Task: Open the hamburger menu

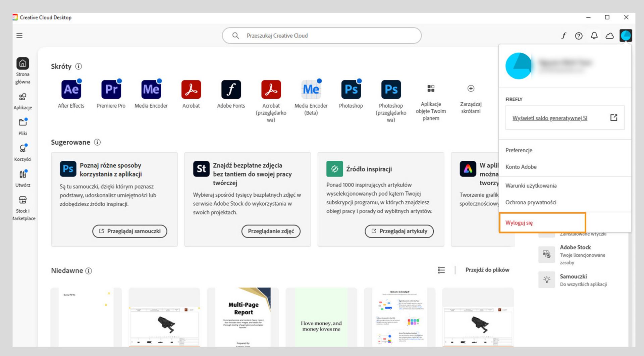Action: [x=19, y=36]
